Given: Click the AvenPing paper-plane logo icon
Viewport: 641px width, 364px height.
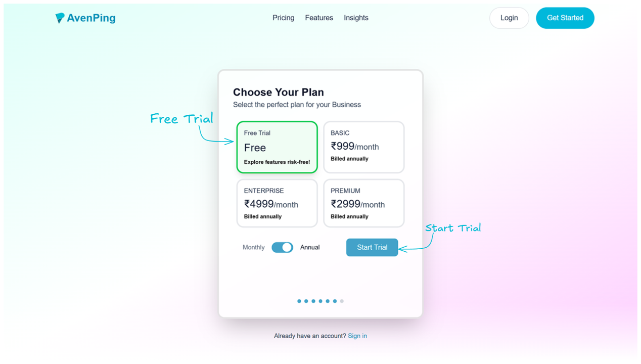Looking at the screenshot, I should pyautogui.click(x=60, y=17).
